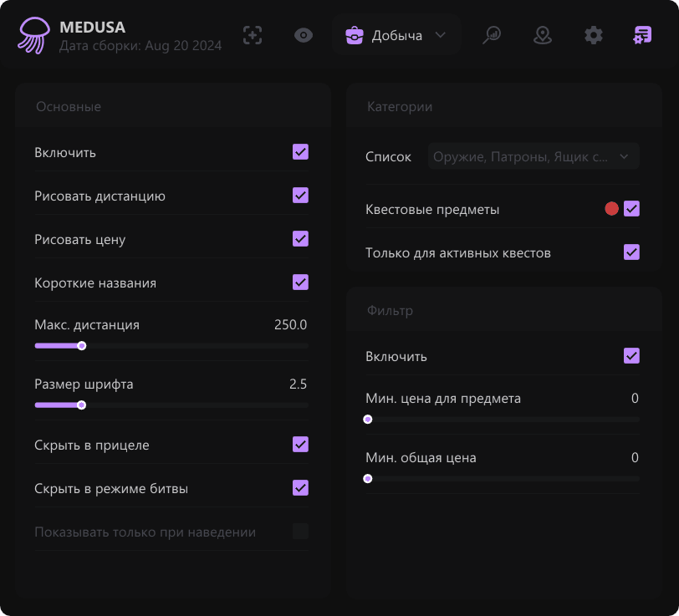This screenshot has width=679, height=616.
Task: Open the settings gear icon
Action: 594,35
